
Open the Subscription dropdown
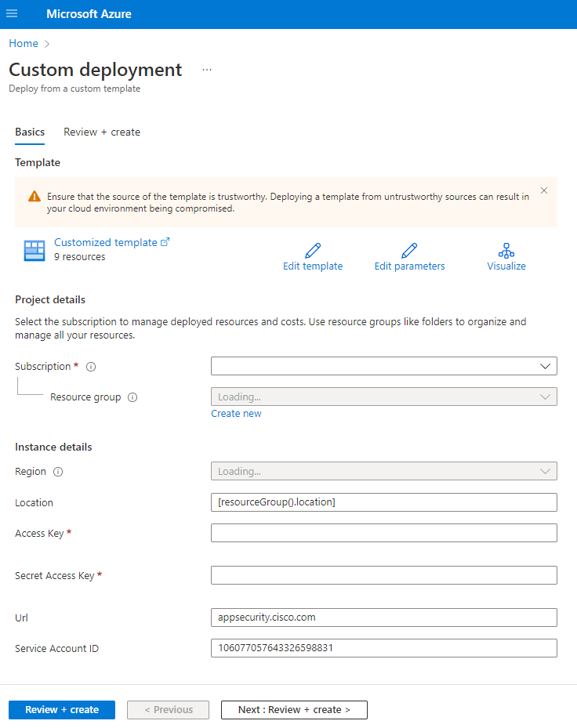pyautogui.click(x=383, y=366)
